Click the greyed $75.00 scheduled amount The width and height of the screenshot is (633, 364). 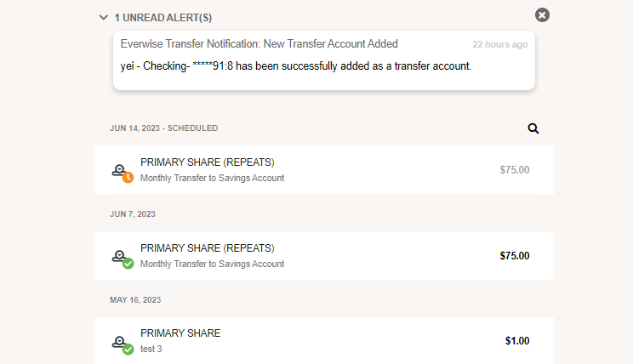point(514,170)
